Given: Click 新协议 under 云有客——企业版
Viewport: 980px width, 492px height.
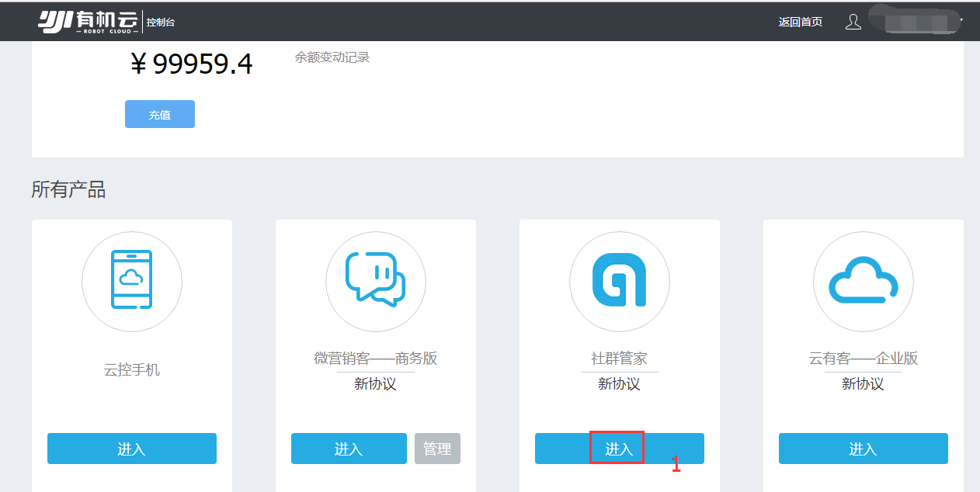Looking at the screenshot, I should point(864,383).
